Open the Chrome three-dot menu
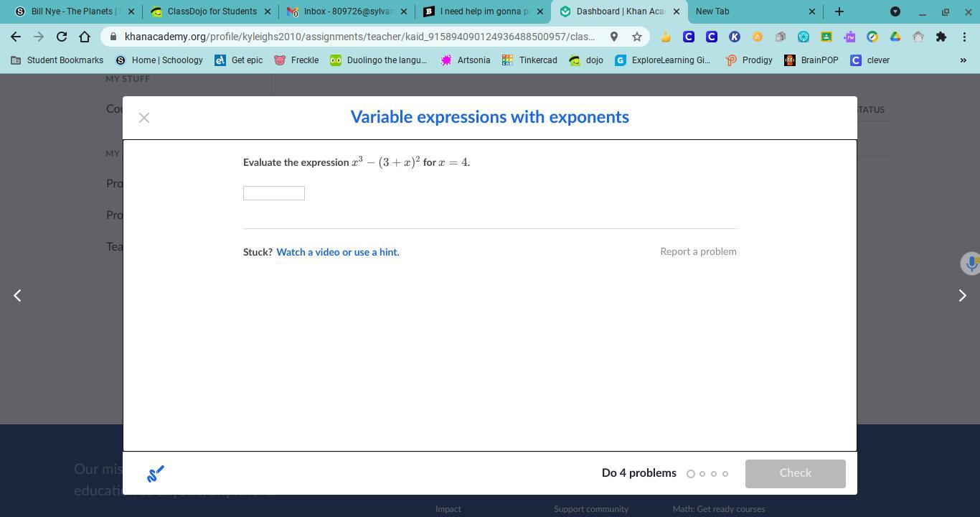 964,37
